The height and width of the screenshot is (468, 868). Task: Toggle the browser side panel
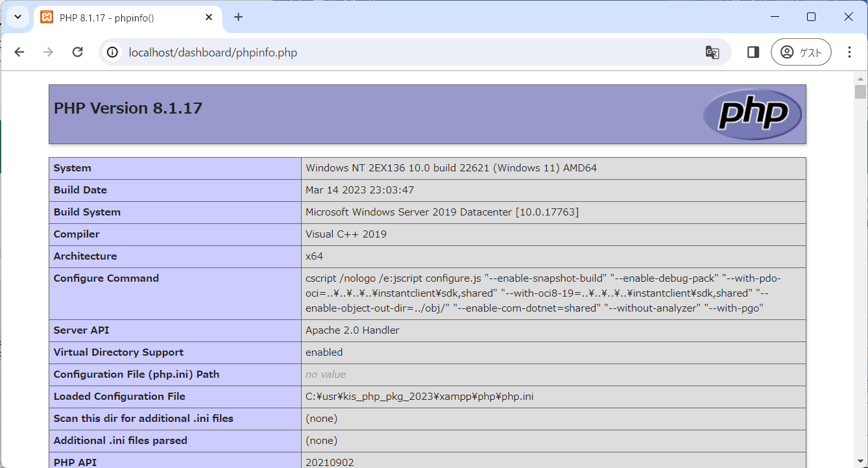[x=753, y=53]
